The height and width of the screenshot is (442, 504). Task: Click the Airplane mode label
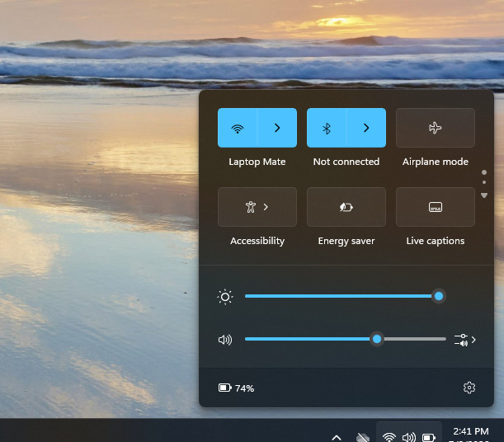click(x=436, y=162)
